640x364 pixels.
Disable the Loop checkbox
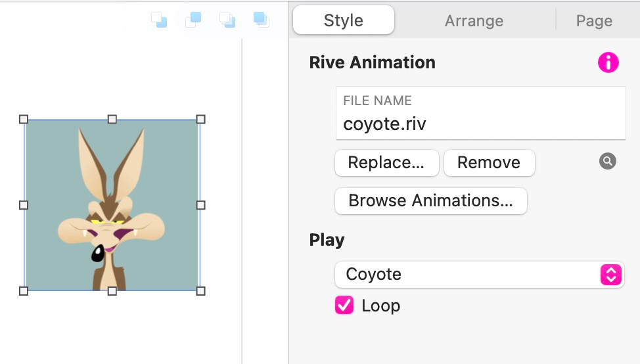point(344,306)
